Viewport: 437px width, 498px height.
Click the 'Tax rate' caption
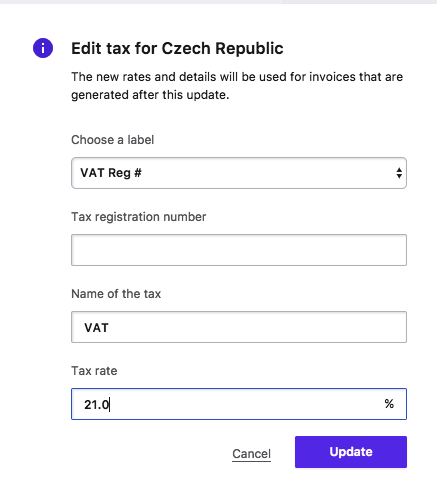pos(94,371)
